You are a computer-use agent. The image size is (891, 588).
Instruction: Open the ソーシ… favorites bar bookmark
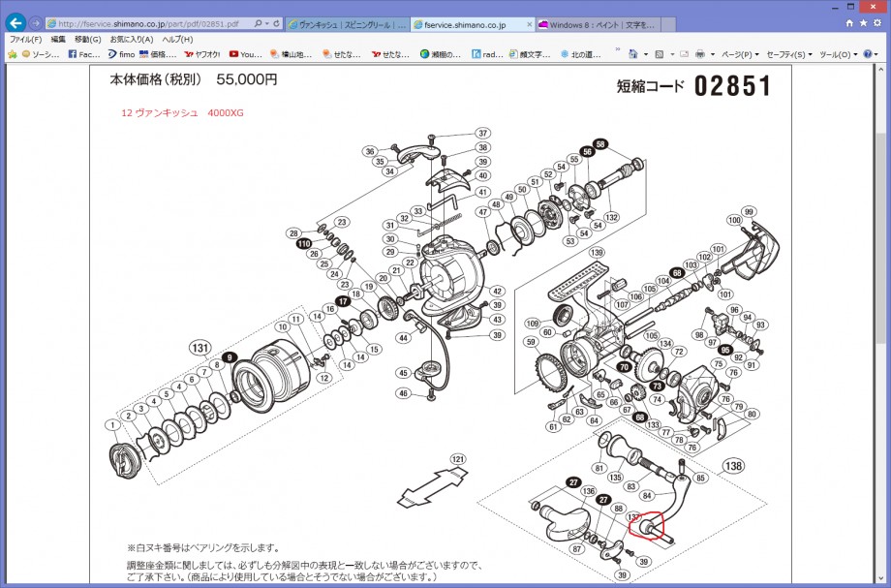pyautogui.click(x=41, y=54)
